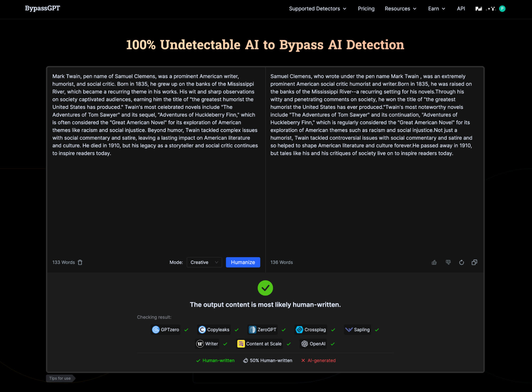The image size is (532, 392).
Task: Click the AI-generated legend label
Action: click(321, 360)
